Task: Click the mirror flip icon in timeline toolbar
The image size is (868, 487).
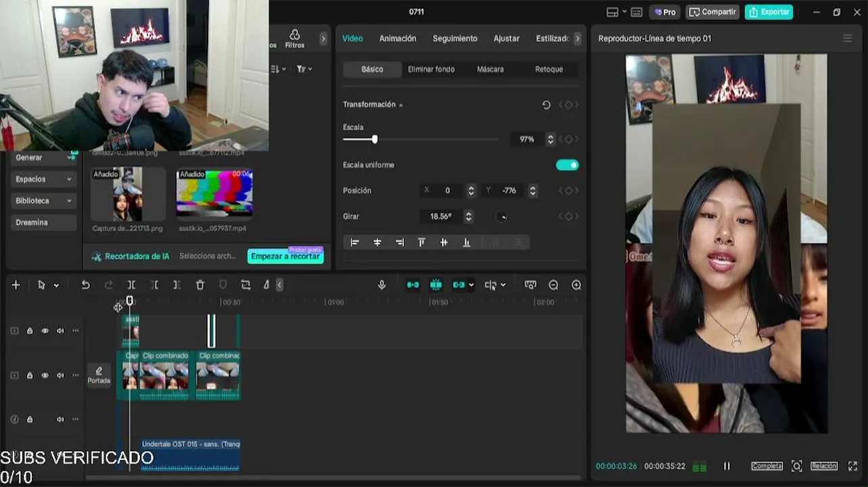Action: (x=266, y=285)
